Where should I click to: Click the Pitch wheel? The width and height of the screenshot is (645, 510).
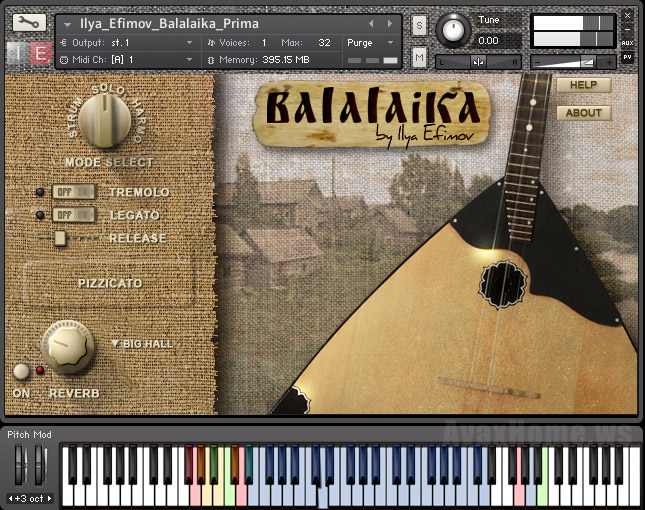(20, 466)
